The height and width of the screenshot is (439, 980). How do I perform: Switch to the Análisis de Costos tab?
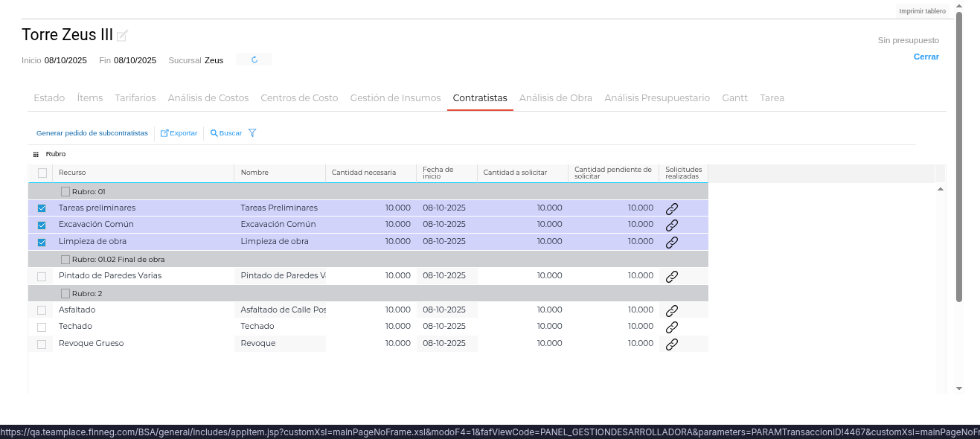208,98
